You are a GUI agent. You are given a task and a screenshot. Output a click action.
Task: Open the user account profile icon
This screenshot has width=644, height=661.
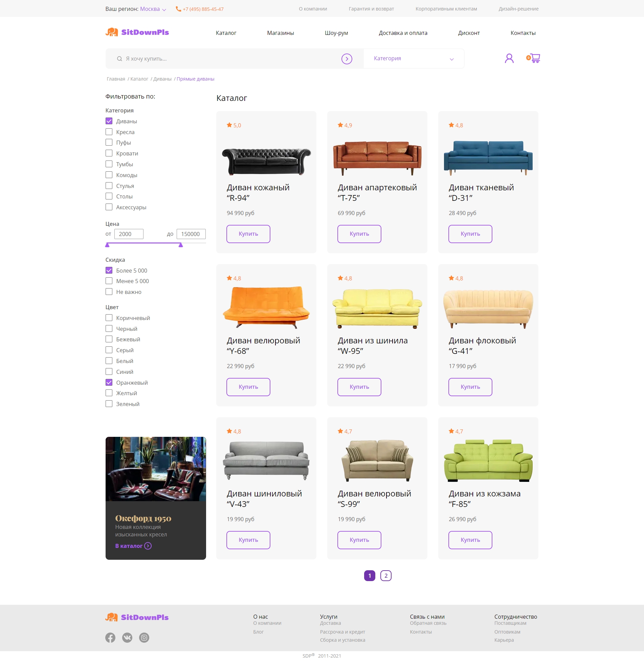tap(509, 59)
